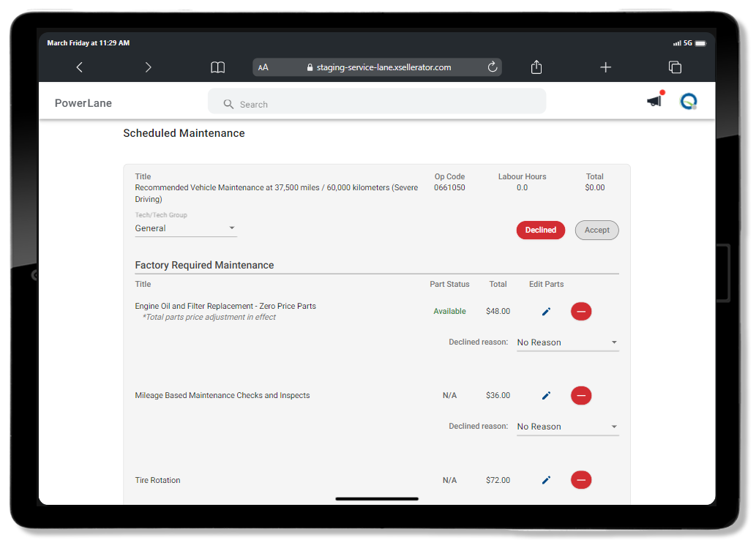Viewport: 756px width, 540px height.
Task: Show all open Safari tabs
Action: pos(675,67)
